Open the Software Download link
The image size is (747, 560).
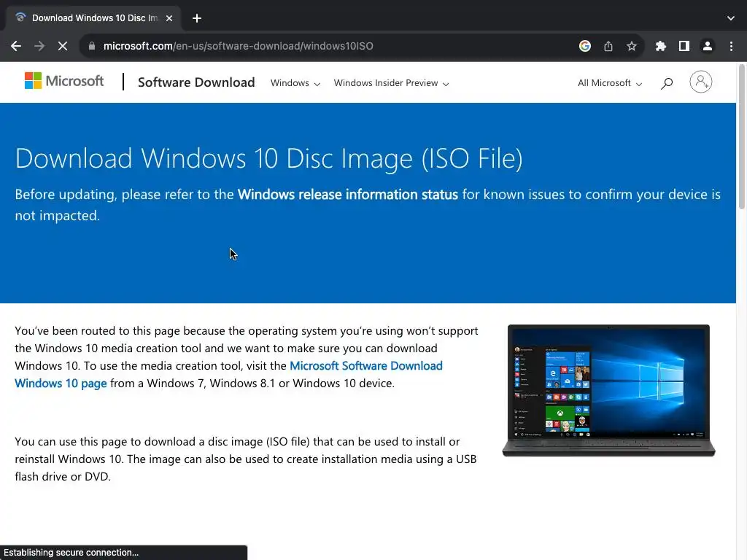point(196,82)
